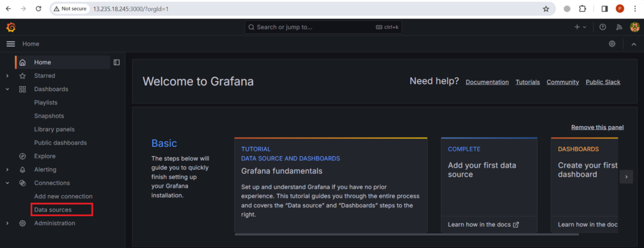Open Chrome three-dot menu
Image resolution: width=644 pixels, height=248 pixels.
[x=635, y=9]
